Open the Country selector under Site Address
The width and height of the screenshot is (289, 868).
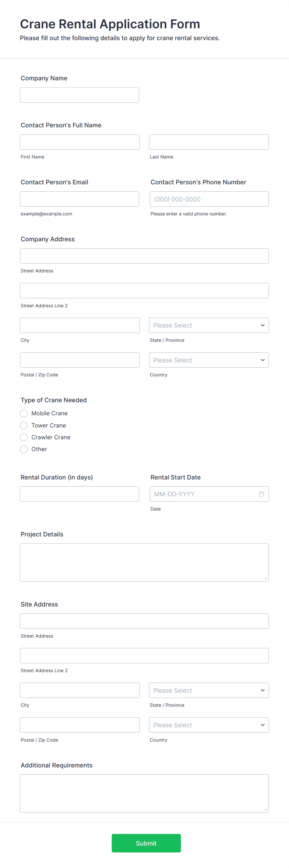209,725
